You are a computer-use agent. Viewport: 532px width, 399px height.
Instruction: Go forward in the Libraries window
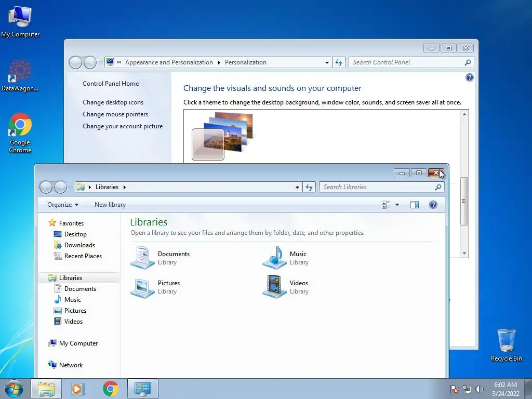tap(60, 187)
